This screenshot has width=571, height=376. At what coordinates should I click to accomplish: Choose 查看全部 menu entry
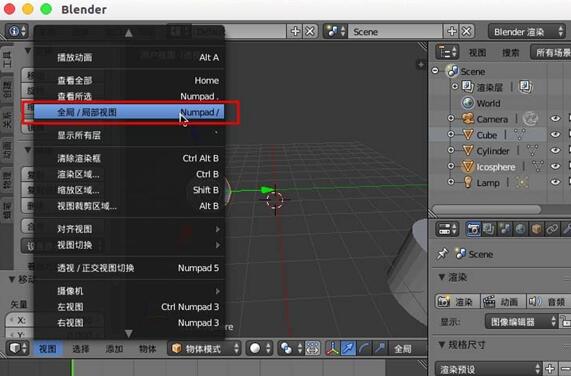[129, 80]
